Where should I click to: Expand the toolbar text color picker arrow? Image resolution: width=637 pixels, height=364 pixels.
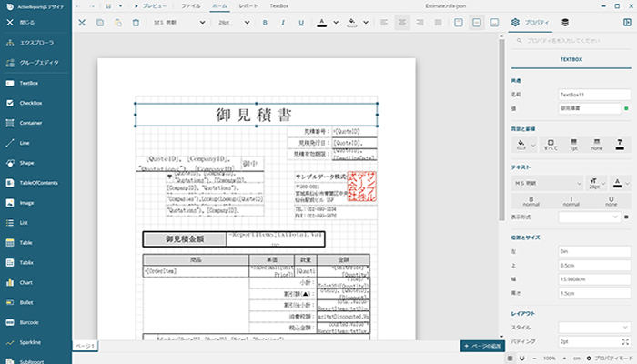click(336, 23)
